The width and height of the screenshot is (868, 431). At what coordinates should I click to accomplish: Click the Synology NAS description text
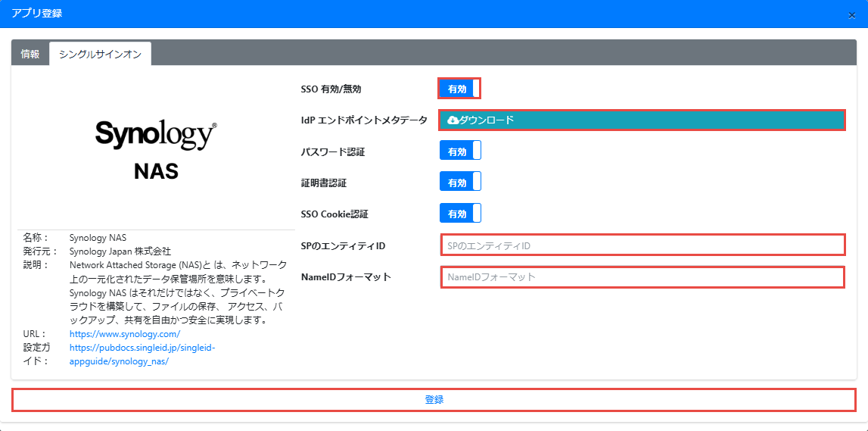point(178,292)
